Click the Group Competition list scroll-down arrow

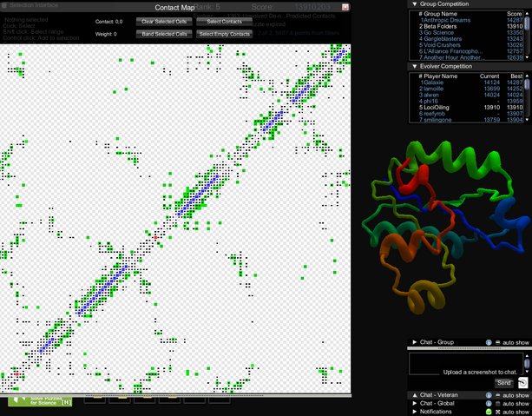click(x=527, y=57)
